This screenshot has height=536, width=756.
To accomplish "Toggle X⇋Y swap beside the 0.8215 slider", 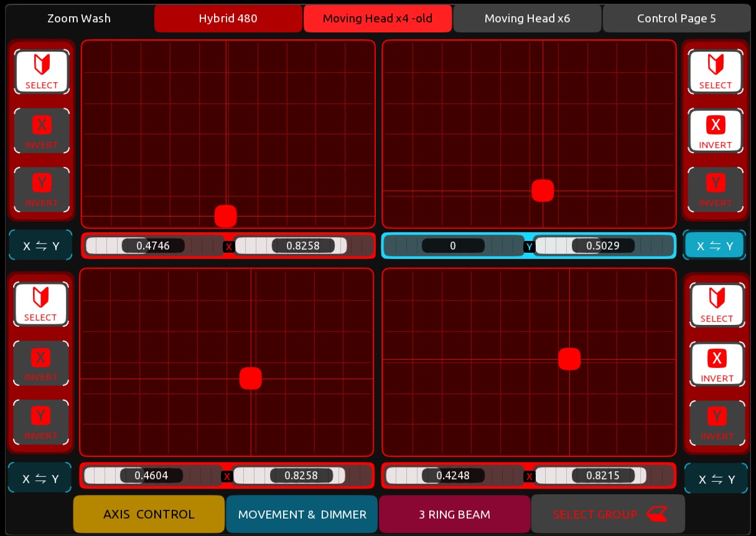I will [x=716, y=479].
